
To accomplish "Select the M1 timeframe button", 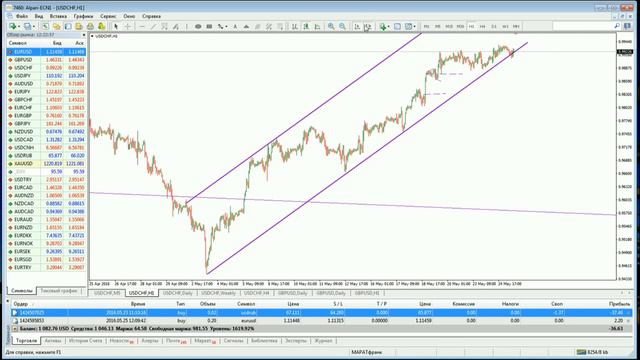I will click(427, 27).
